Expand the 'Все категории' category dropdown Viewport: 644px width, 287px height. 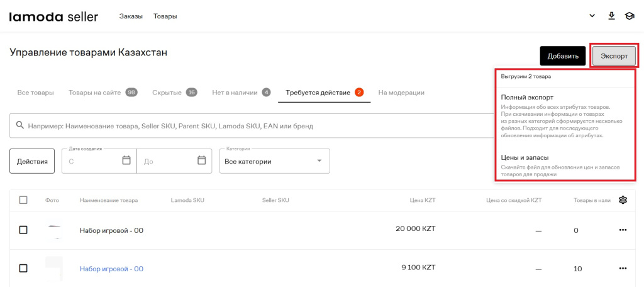coord(274,161)
